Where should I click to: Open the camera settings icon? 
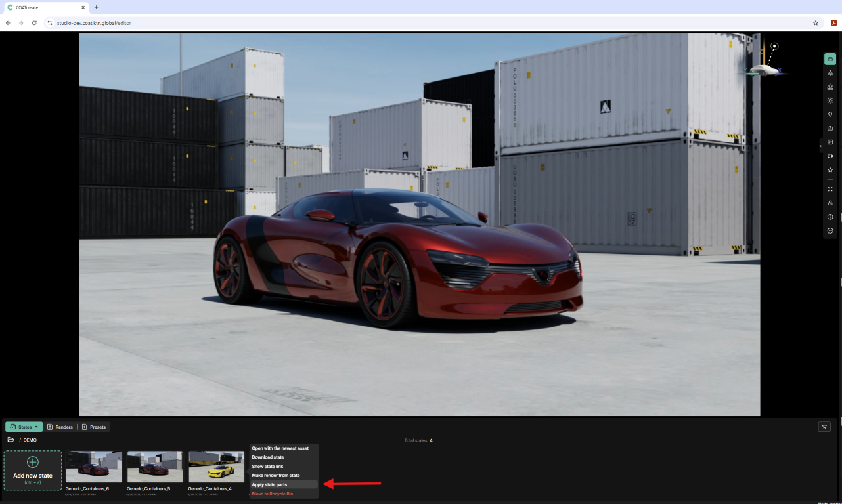830,128
